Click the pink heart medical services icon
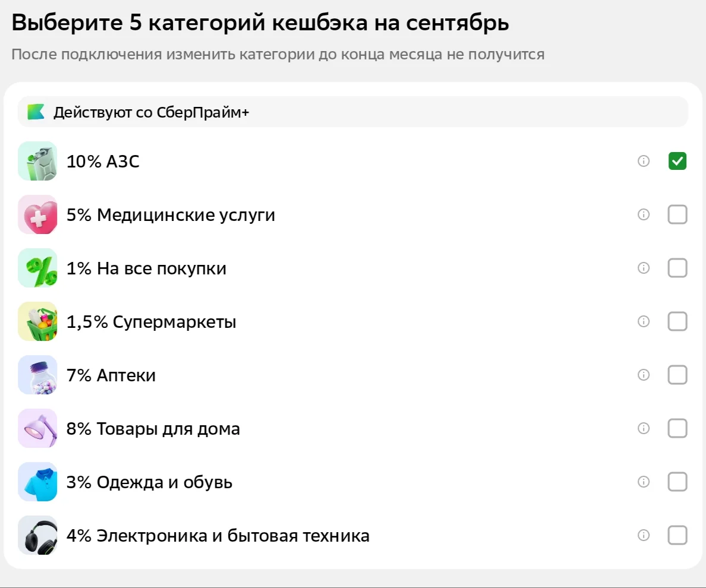 pyautogui.click(x=38, y=214)
